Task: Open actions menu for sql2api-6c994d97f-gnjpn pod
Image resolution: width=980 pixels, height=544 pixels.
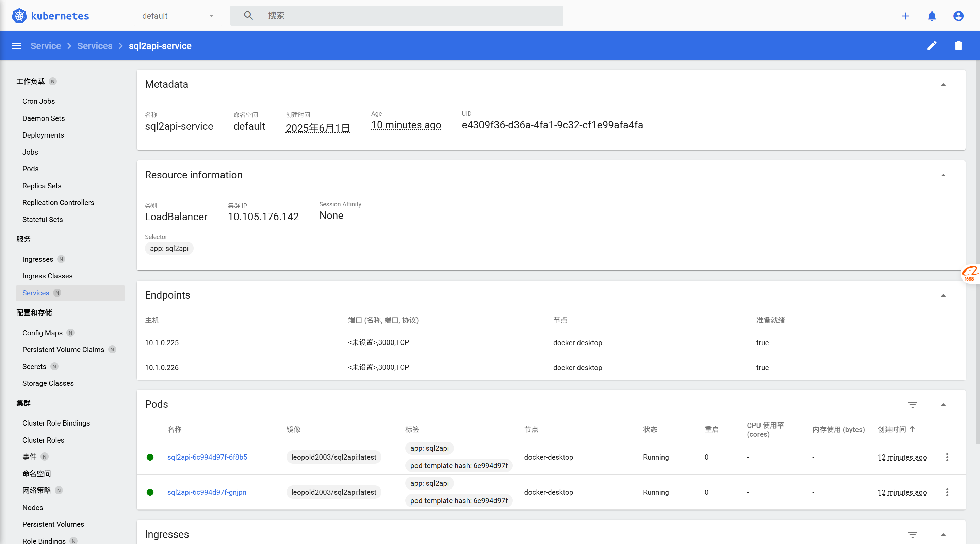Action: (947, 492)
